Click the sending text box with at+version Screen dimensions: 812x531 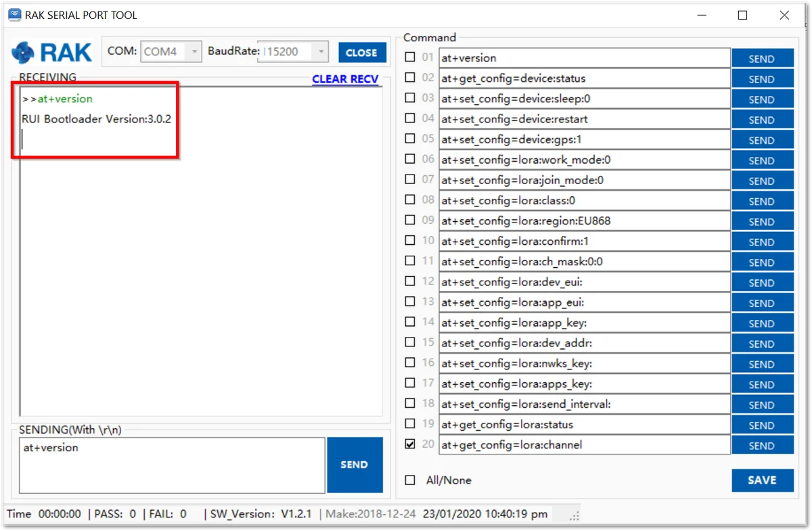click(172, 465)
